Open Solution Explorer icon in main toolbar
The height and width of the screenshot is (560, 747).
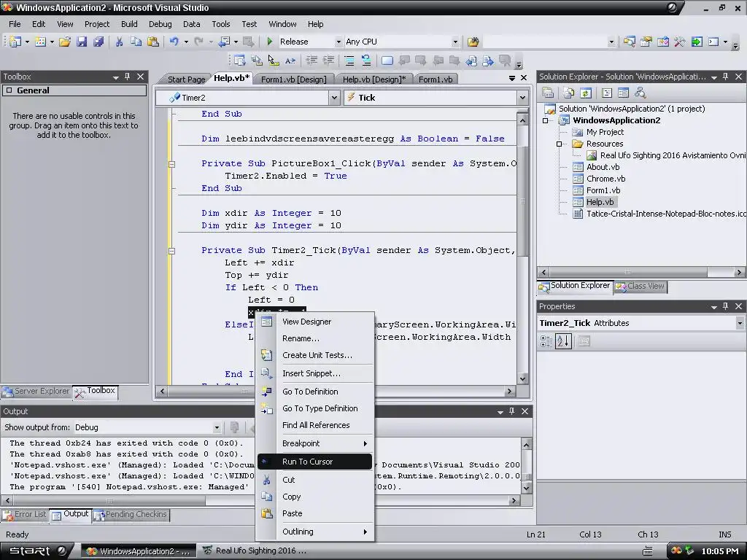coord(629,42)
